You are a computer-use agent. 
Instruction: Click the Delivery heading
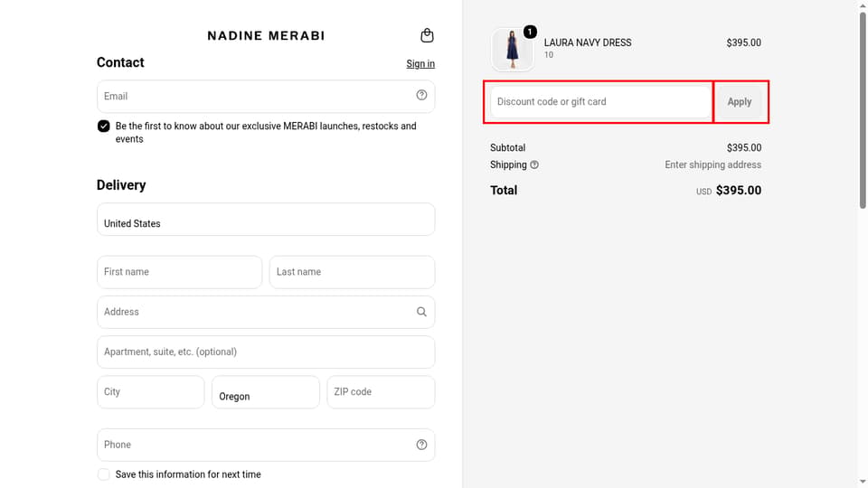pos(121,184)
